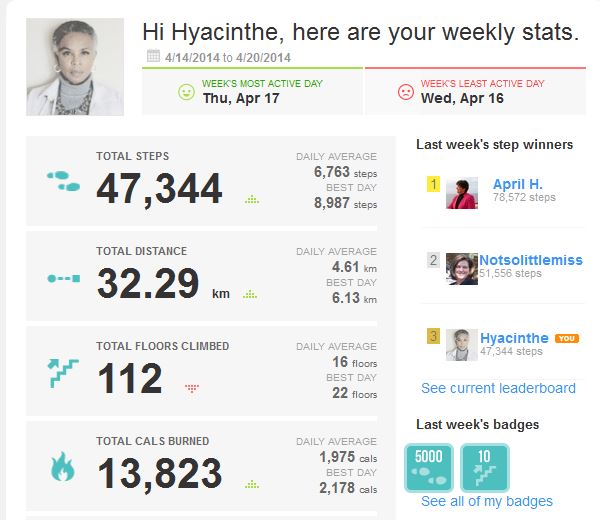The width and height of the screenshot is (600, 520).
Task: Click April H.'s avatar thumbnail
Action: (461, 193)
